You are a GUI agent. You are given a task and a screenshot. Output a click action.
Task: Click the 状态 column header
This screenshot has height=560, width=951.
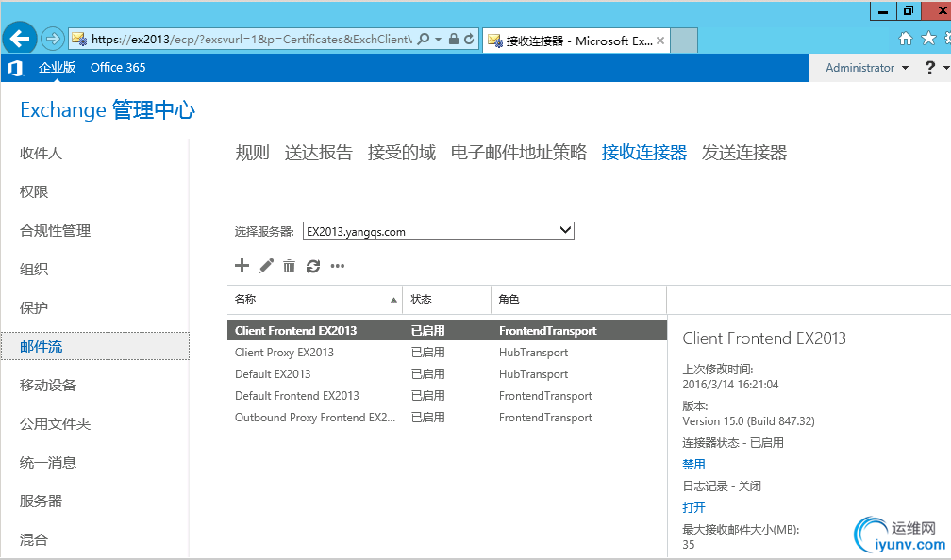click(x=447, y=300)
